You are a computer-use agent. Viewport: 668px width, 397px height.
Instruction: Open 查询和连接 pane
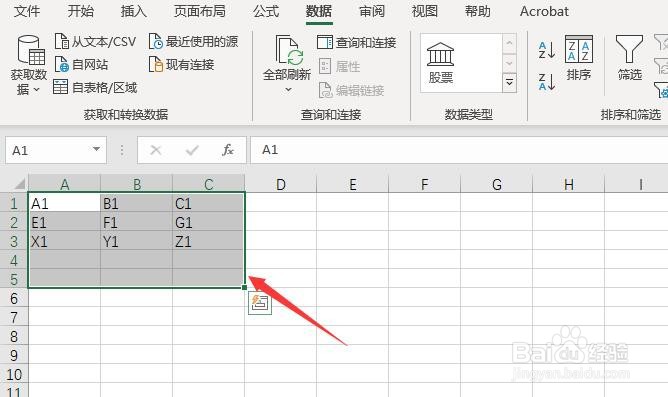point(357,42)
